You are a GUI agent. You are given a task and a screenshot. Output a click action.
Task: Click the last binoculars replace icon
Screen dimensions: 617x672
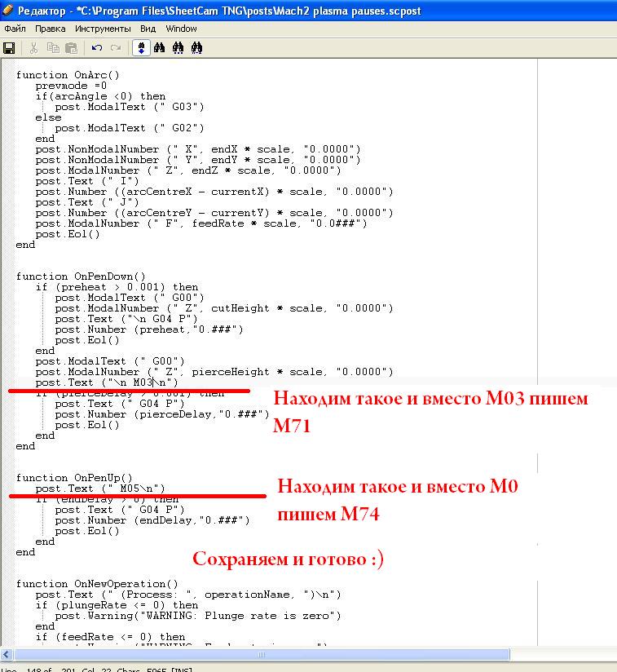tap(197, 48)
